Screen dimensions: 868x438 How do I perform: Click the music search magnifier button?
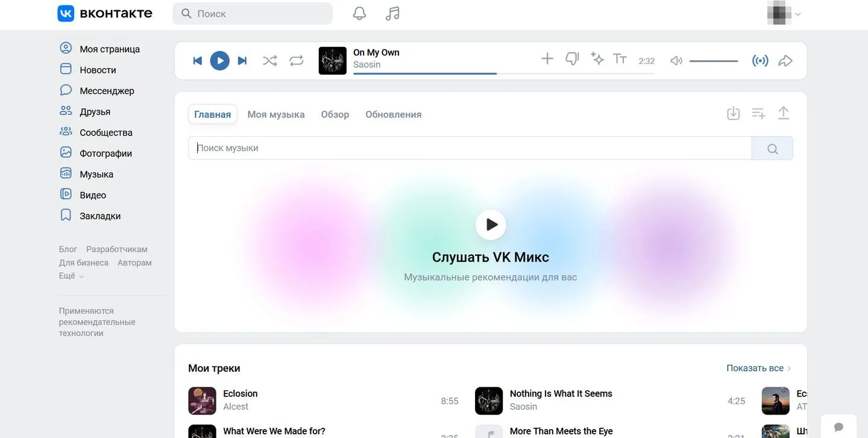coord(772,148)
